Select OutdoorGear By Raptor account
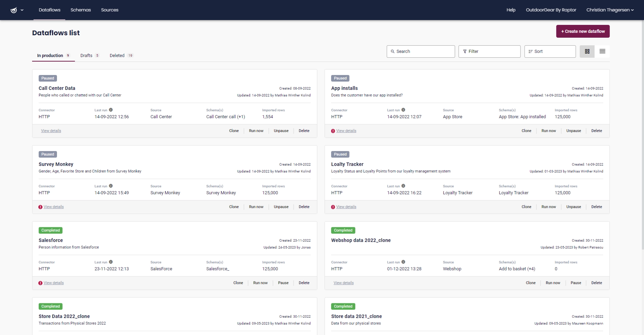644x335 pixels. 551,10
